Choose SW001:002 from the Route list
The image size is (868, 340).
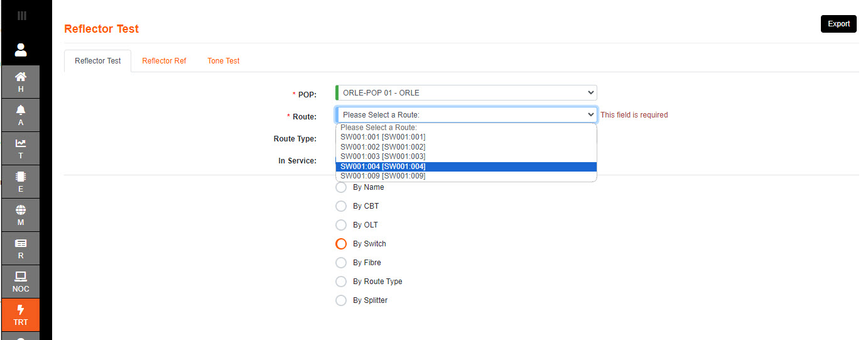(383, 146)
